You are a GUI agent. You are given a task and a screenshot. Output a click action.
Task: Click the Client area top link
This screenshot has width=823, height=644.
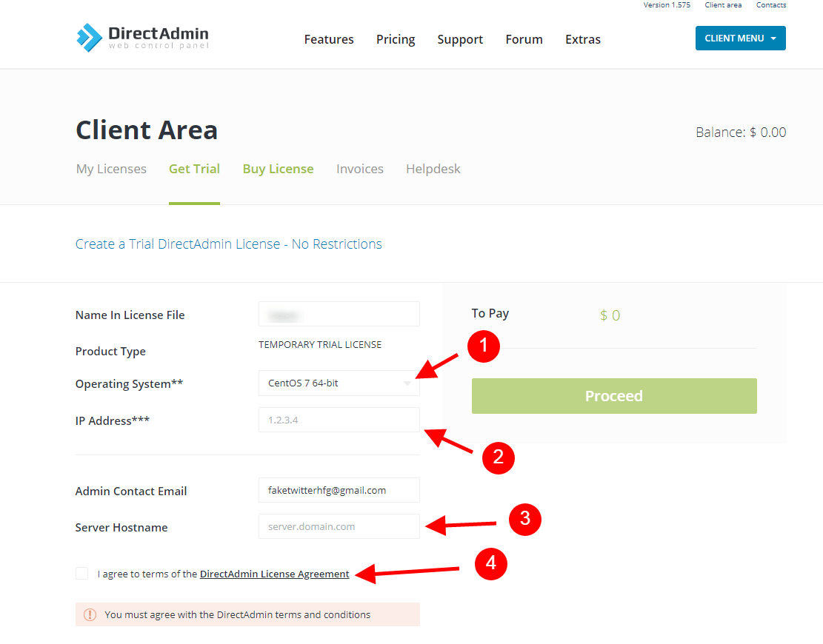pyautogui.click(x=723, y=5)
